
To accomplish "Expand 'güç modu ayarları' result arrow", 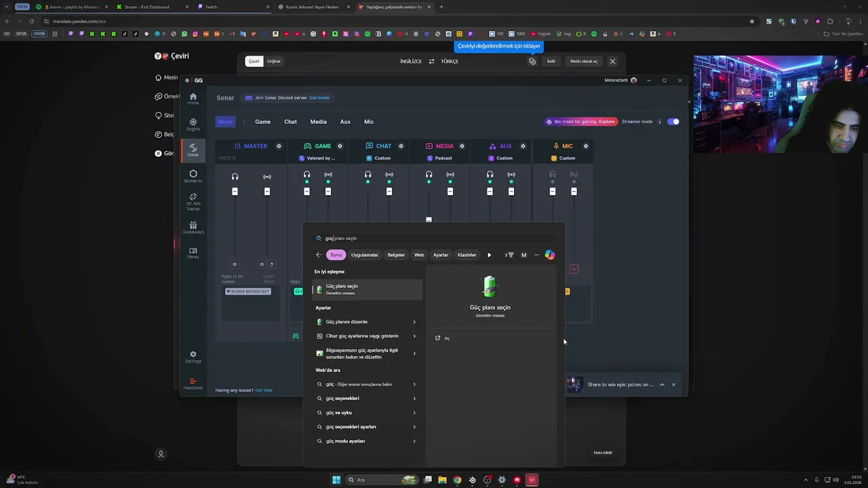I will (x=414, y=441).
